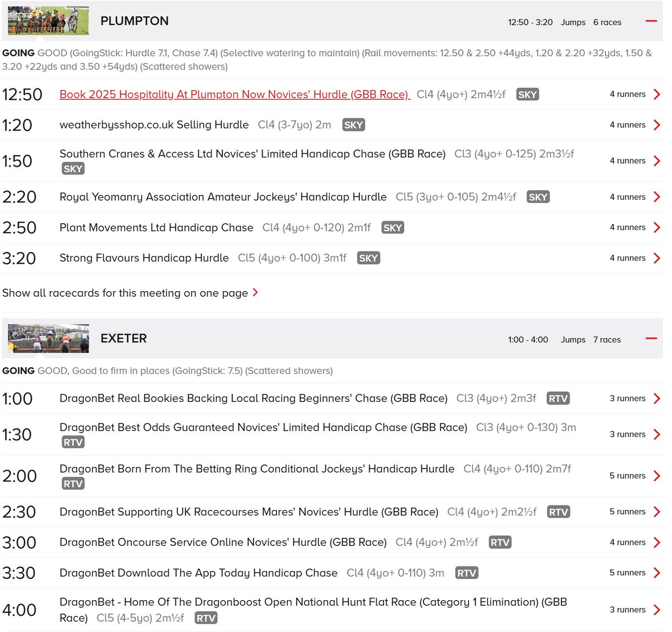The image size is (672, 632).
Task: Click the 1:20 race time
Action: point(17,125)
